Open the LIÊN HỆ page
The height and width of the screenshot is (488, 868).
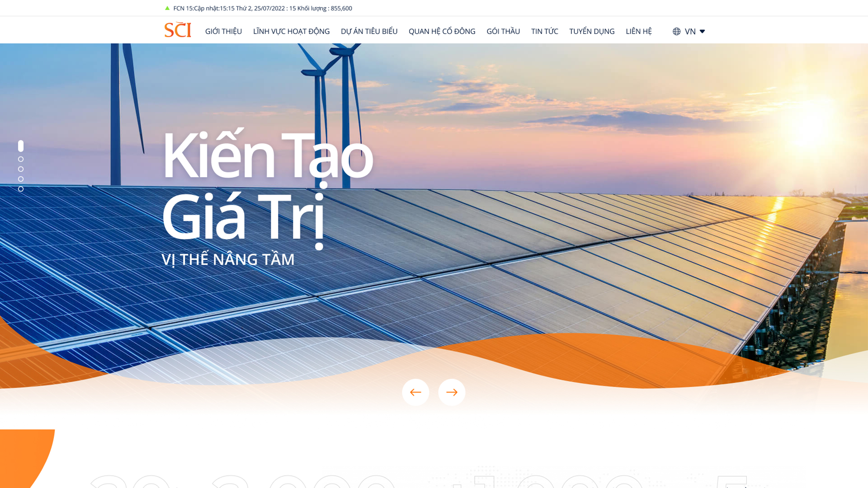(x=638, y=31)
